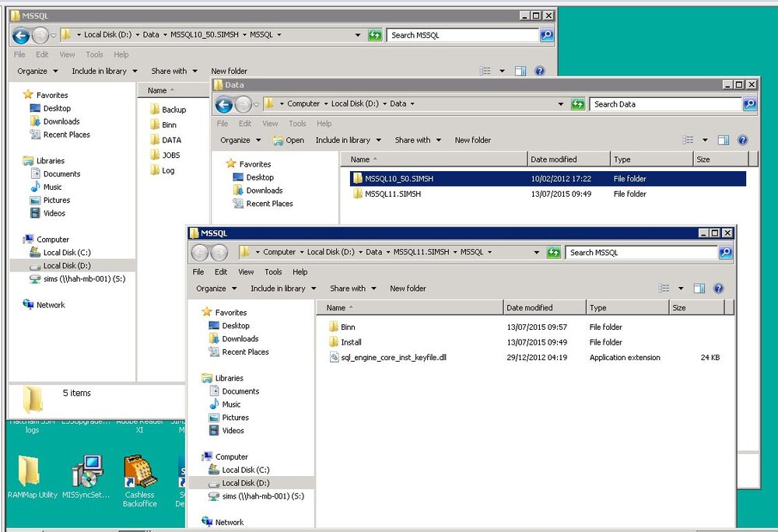Click Back arrow in front MSSQL window
The image size is (778, 532).
(199, 253)
